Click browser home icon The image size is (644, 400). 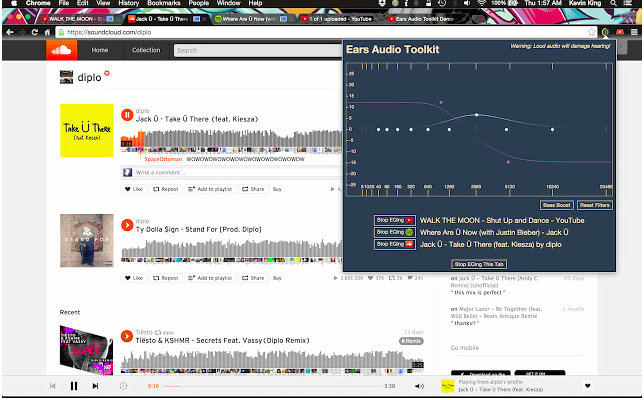click(x=47, y=32)
